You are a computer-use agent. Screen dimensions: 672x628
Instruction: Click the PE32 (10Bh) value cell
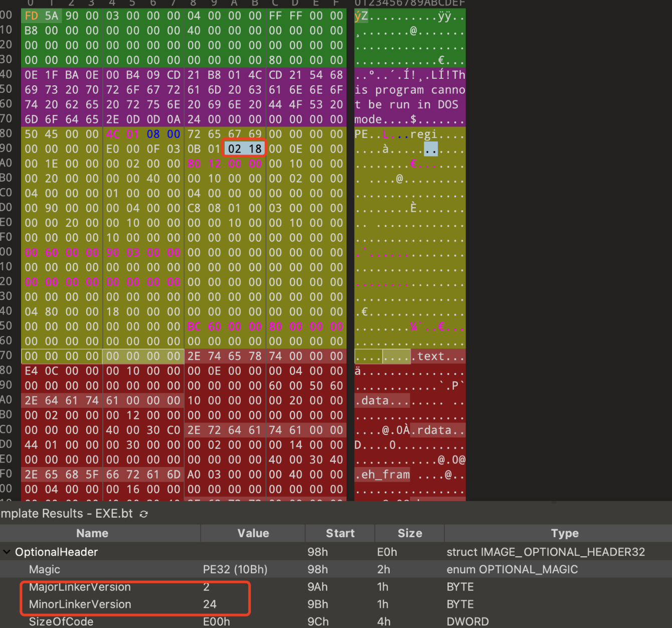coord(235,569)
